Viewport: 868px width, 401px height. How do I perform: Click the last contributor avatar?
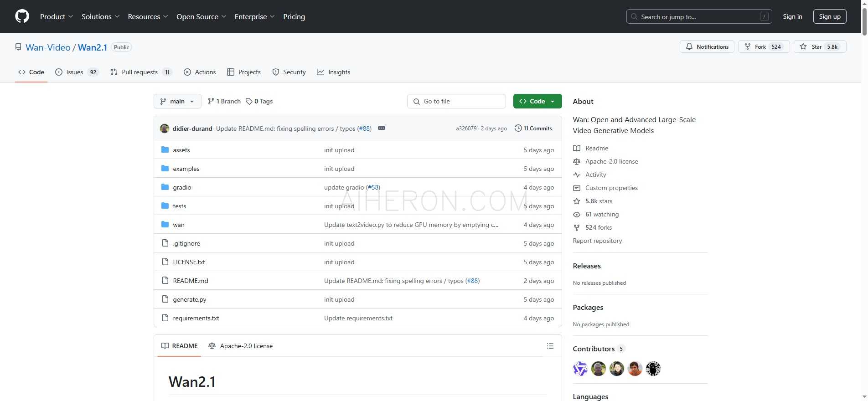pos(653,368)
